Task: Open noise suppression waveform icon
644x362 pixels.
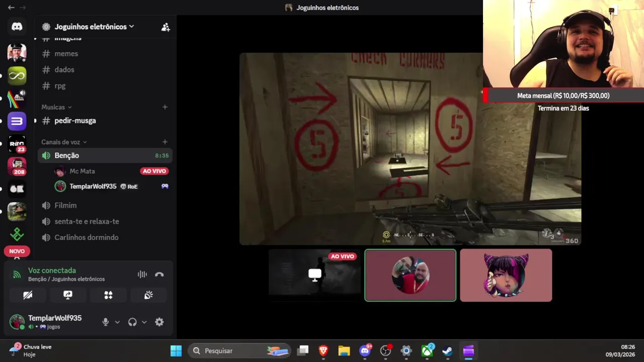Action: tap(142, 275)
